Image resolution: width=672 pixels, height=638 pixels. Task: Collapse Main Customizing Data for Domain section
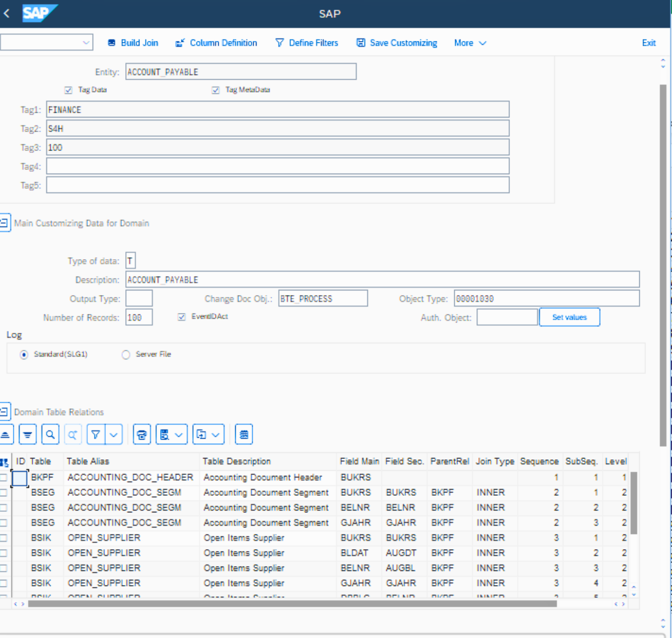[4, 223]
